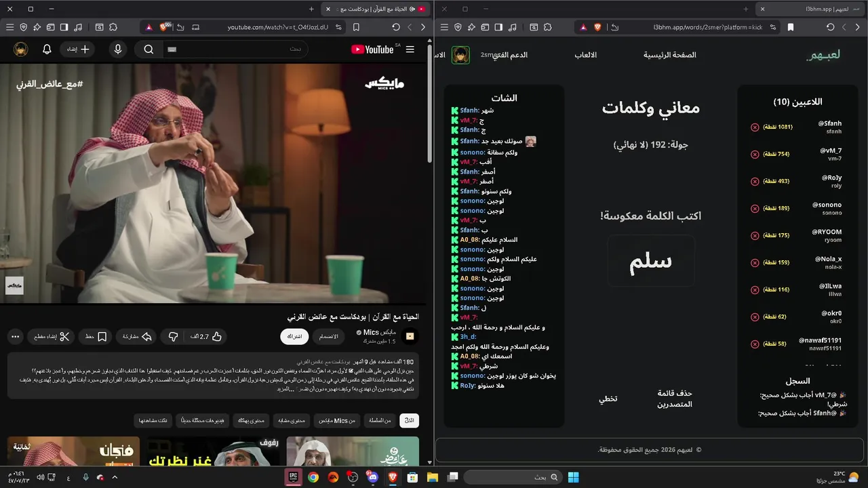Click the taskbar search box (بحث)
868x488 pixels.
click(x=512, y=477)
